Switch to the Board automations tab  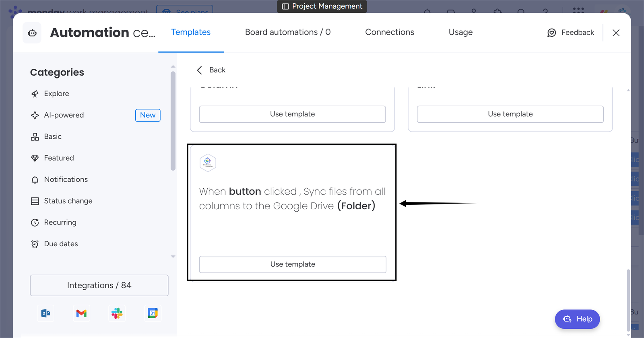[287, 32]
